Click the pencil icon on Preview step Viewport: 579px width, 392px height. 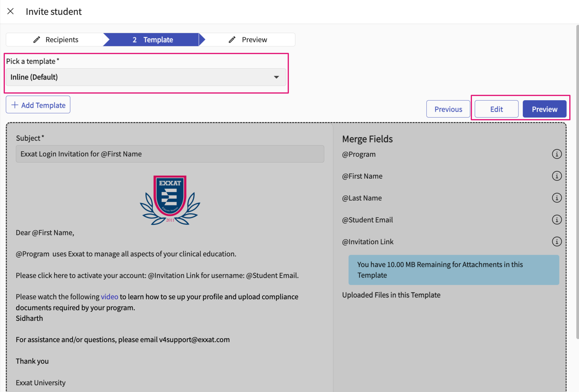click(232, 40)
